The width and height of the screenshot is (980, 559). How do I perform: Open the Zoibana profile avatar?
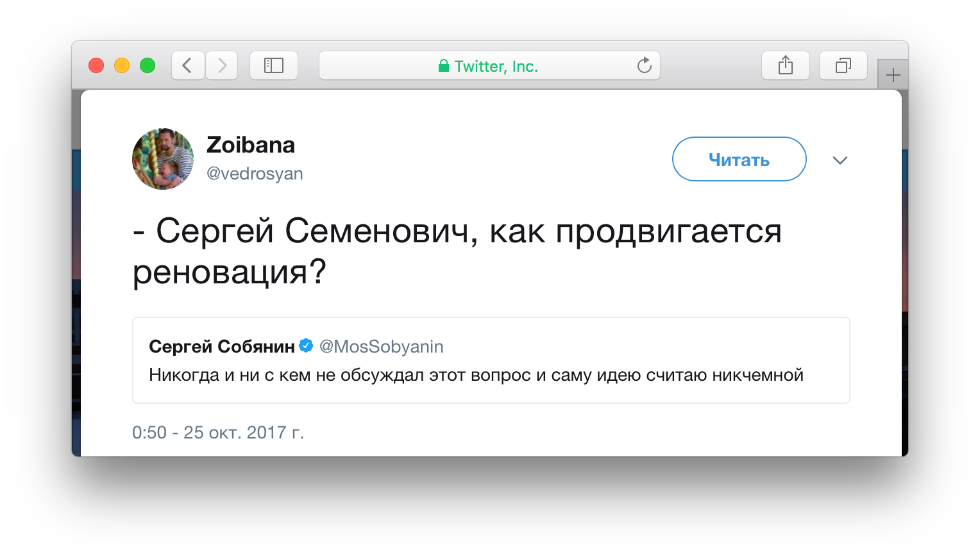(x=163, y=159)
